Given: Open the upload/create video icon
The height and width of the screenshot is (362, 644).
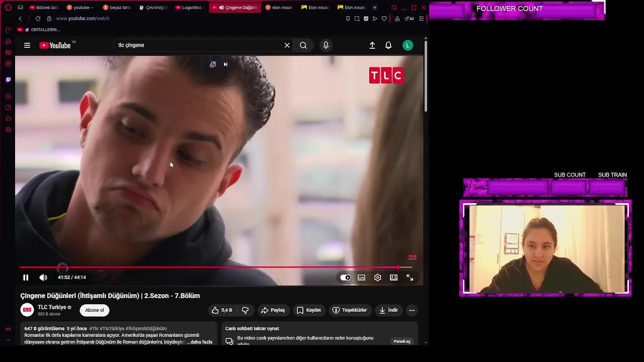Looking at the screenshot, I should (372, 45).
